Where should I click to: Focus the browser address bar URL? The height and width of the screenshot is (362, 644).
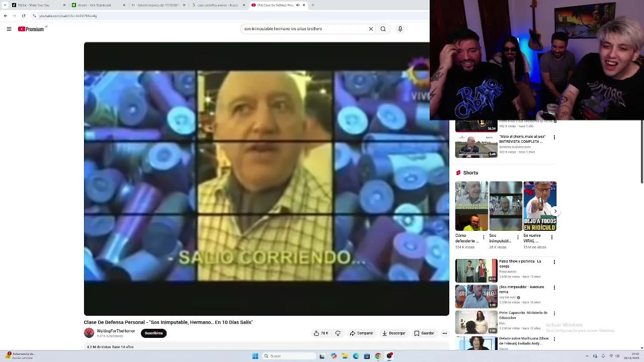68,16
